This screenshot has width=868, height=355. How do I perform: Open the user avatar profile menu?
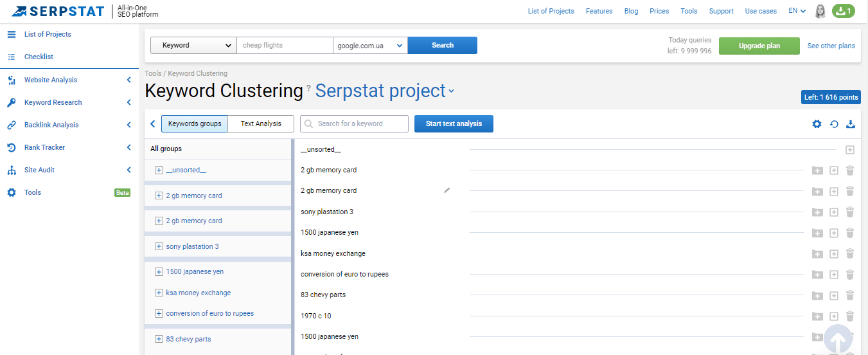820,11
